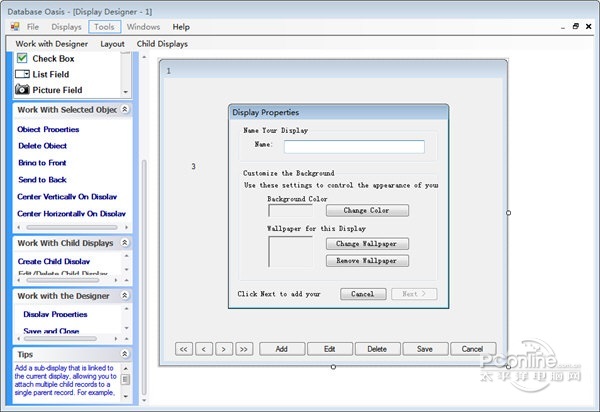The image size is (600, 412).
Task: Click the Remove Wallpaper button
Action: click(367, 261)
